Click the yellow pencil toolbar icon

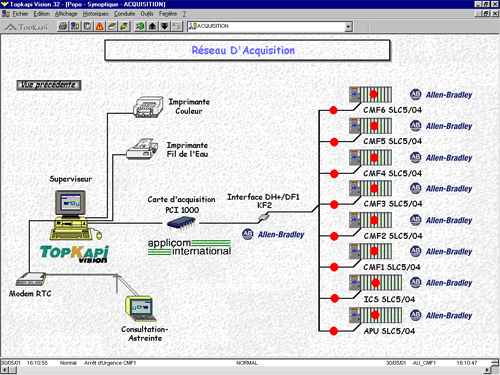tap(124, 26)
